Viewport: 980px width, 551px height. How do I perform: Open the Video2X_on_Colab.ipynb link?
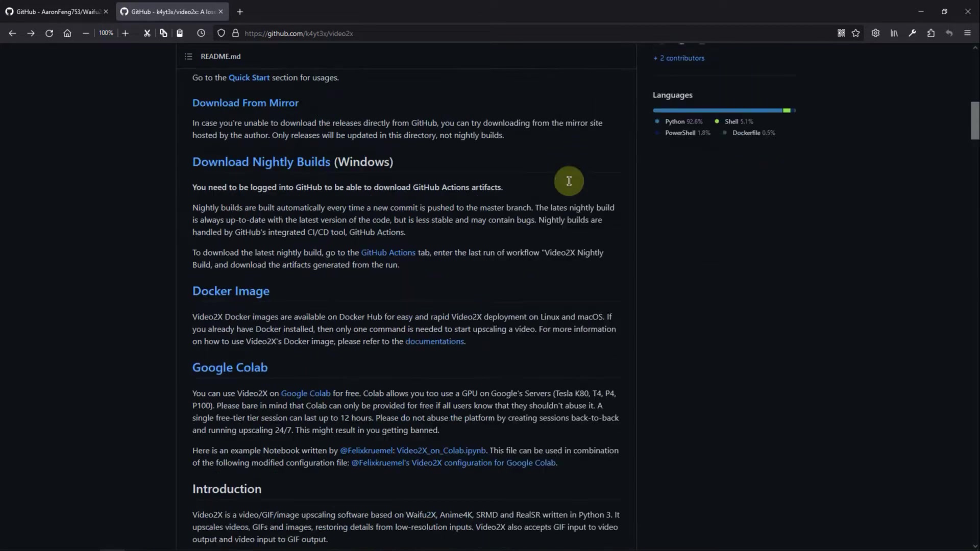(x=441, y=450)
